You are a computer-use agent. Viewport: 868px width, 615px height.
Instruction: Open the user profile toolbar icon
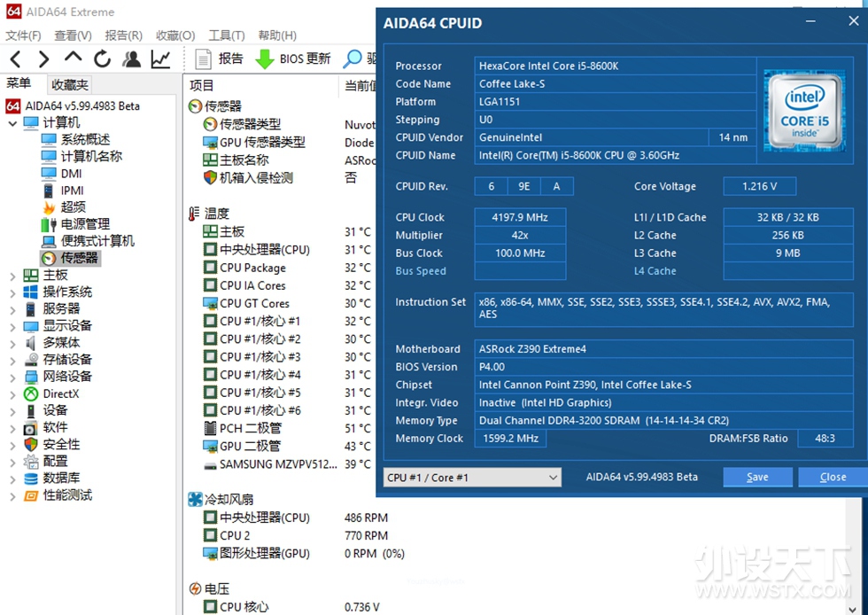click(x=131, y=58)
